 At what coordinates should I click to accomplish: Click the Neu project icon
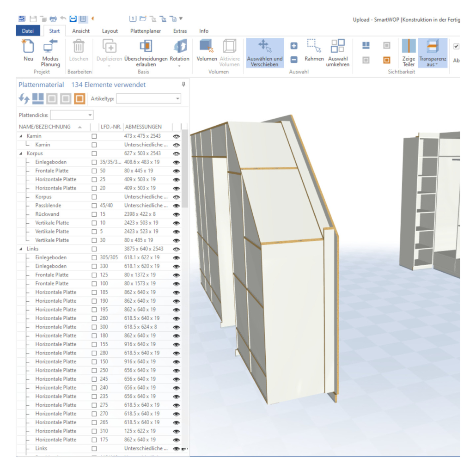(x=28, y=47)
